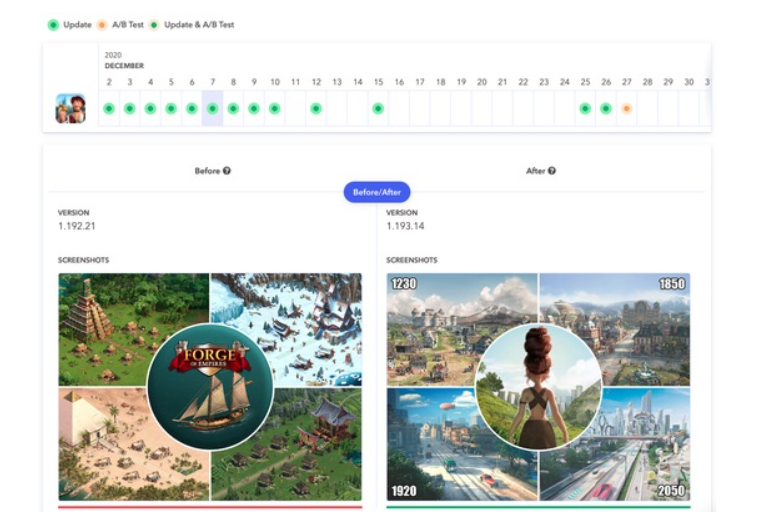Open the After help question-mark icon
The width and height of the screenshot is (759, 517).
(x=552, y=171)
